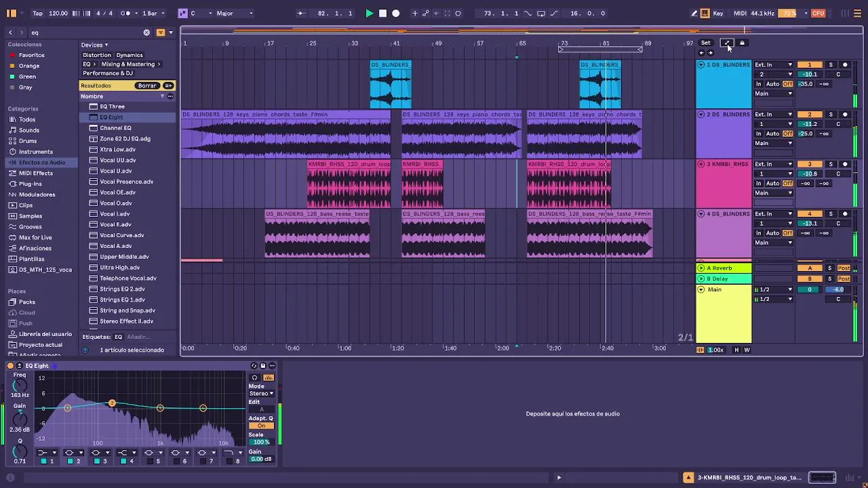868x488 pixels.
Task: Click the CPU load indicator
Action: [818, 13]
